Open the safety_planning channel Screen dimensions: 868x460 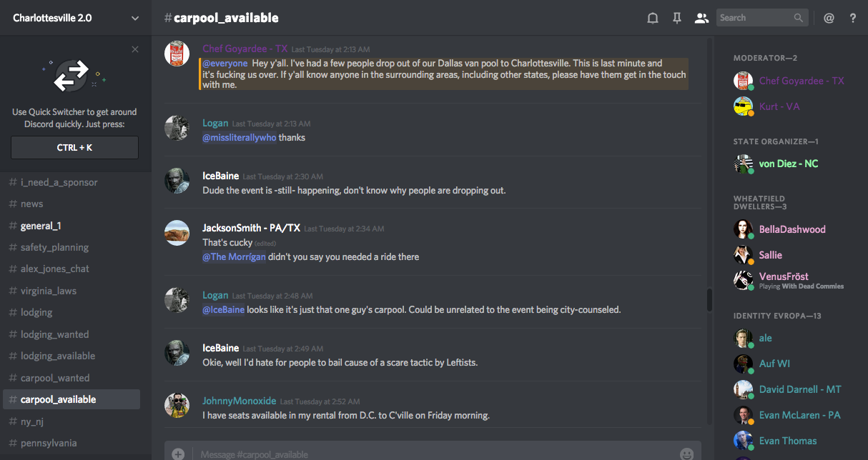tap(54, 247)
